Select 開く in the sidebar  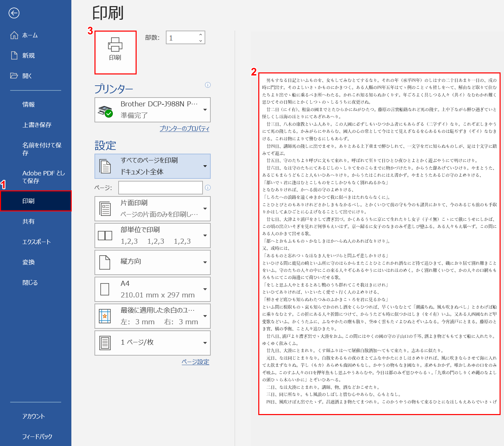pyautogui.click(x=36, y=76)
